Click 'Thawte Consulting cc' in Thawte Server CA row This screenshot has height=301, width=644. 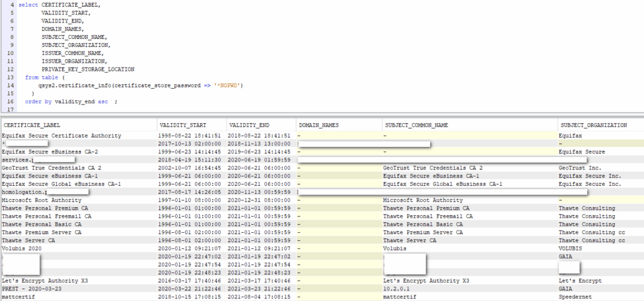point(592,240)
